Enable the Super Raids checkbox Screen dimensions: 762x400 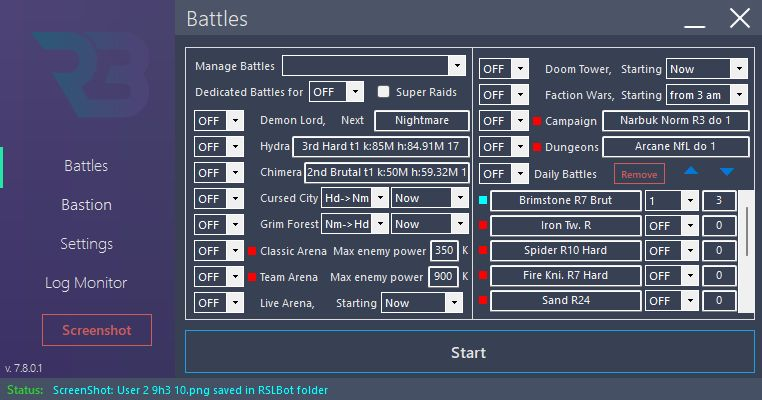tap(383, 92)
